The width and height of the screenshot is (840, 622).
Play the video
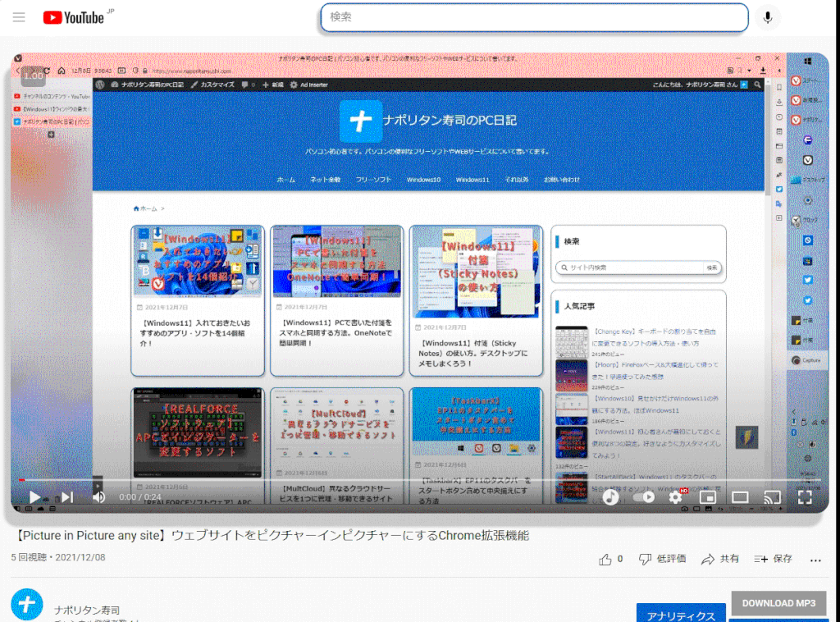pos(34,497)
